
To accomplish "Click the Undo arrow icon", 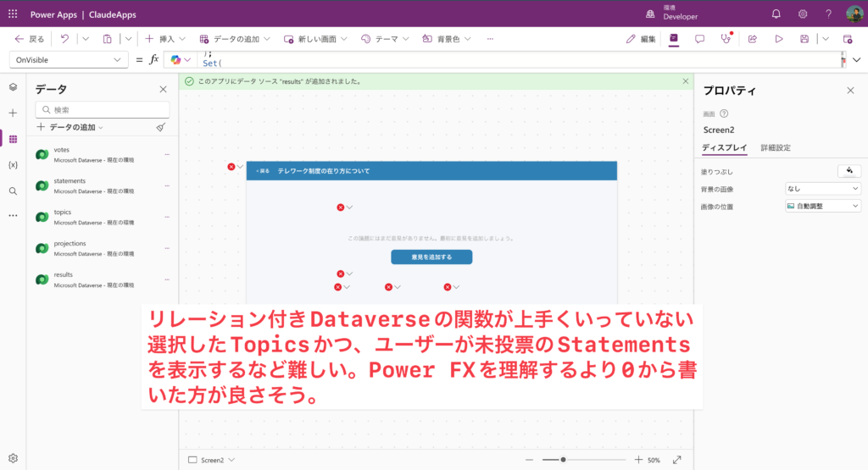I will pyautogui.click(x=64, y=39).
